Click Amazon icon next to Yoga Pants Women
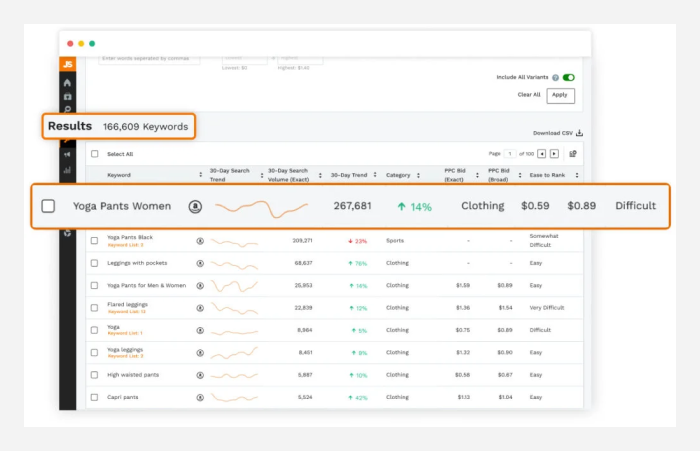The height and width of the screenshot is (451, 700). [195, 206]
